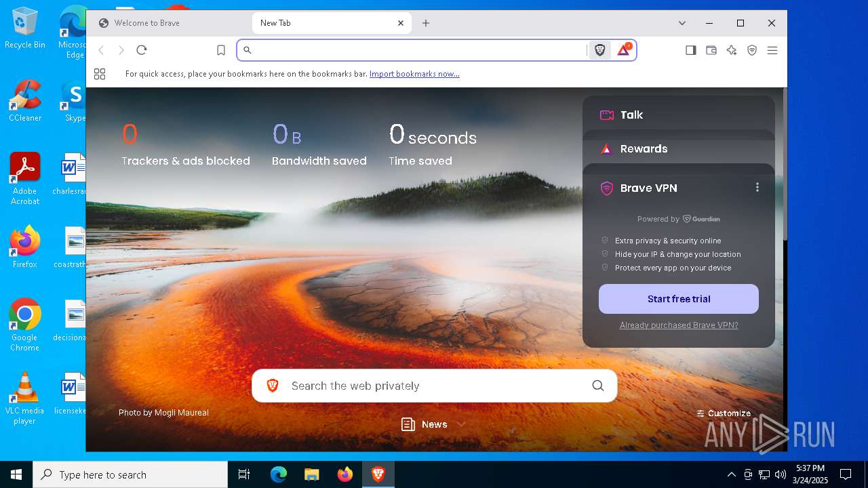The image size is (868, 488).
Task: Go back with the back arrow
Action: pyautogui.click(x=101, y=50)
